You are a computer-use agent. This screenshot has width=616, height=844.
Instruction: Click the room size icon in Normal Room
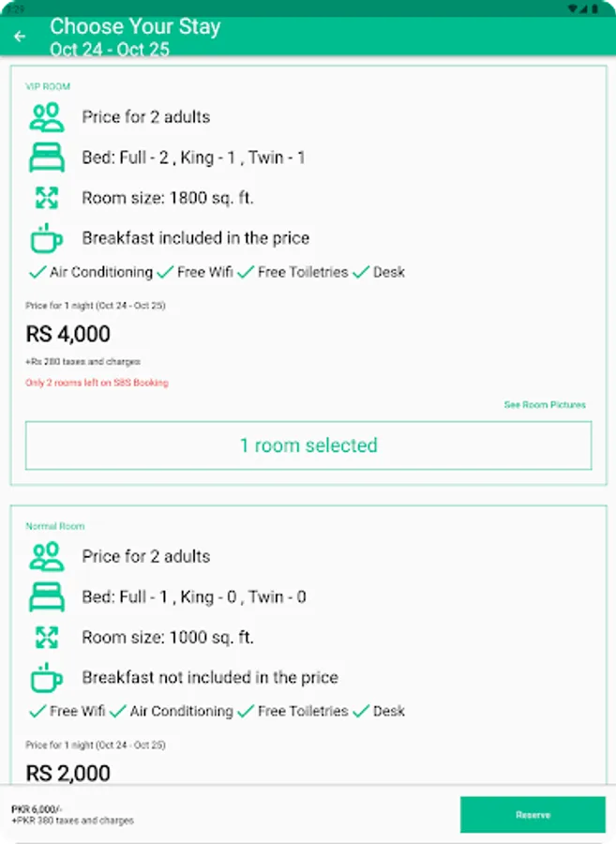pyautogui.click(x=46, y=637)
